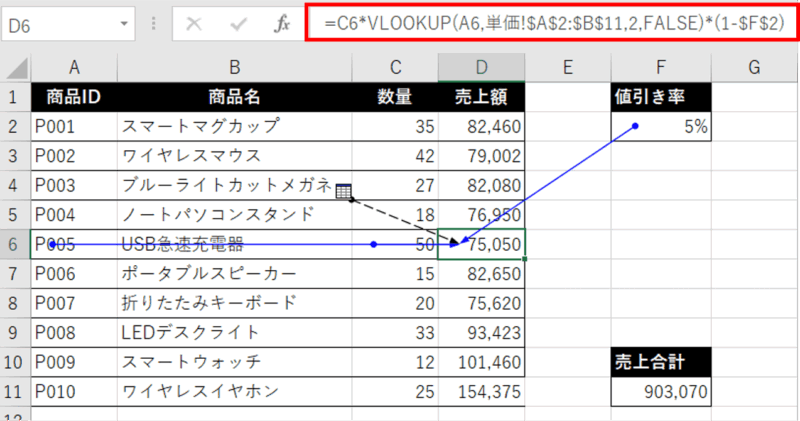Select column A header

[x=73, y=68]
